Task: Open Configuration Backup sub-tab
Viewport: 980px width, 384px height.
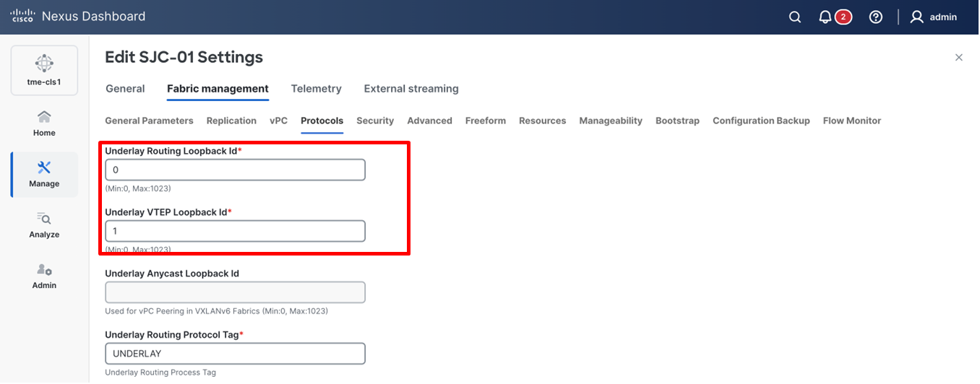Action: (761, 121)
